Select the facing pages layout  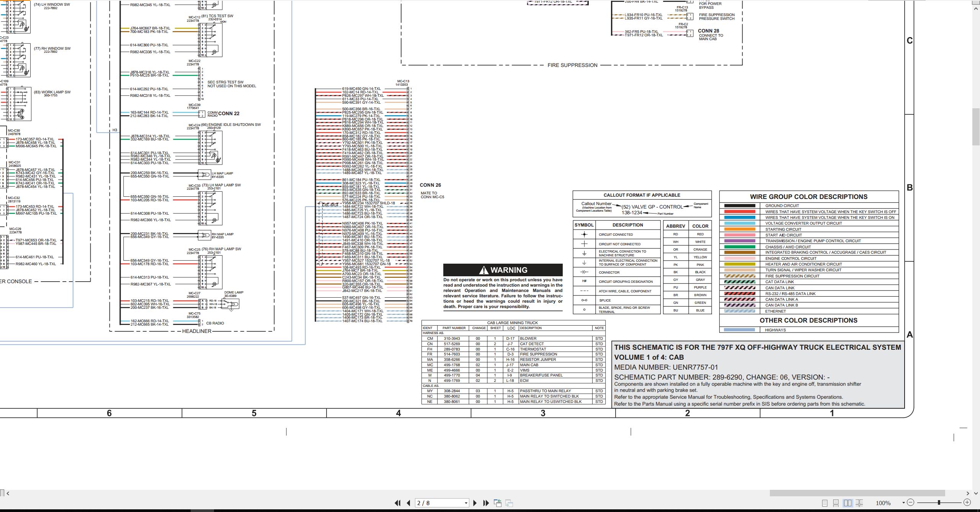tap(848, 503)
